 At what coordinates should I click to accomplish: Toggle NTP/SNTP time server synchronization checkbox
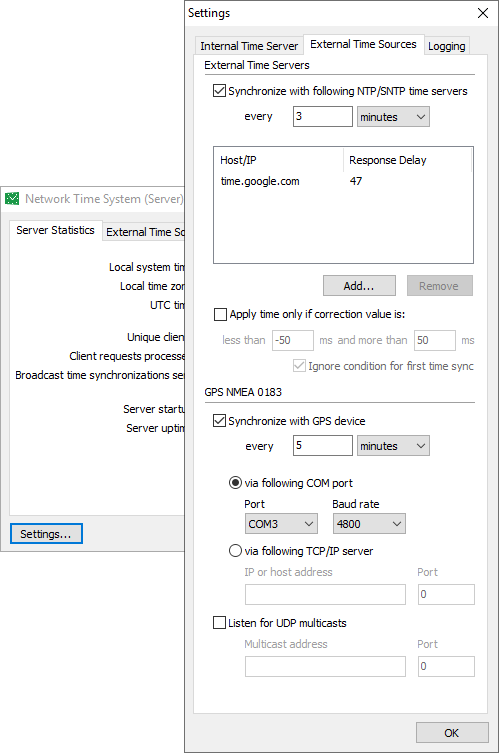[x=219, y=91]
